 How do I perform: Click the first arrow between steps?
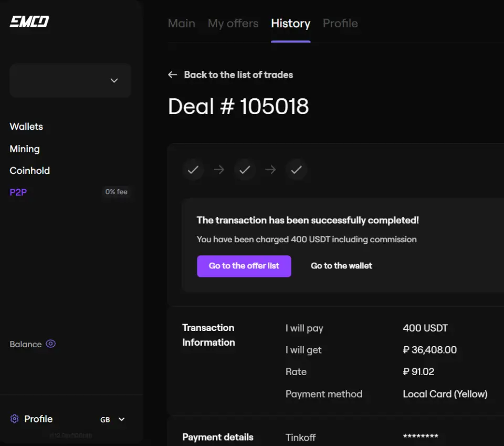click(219, 170)
